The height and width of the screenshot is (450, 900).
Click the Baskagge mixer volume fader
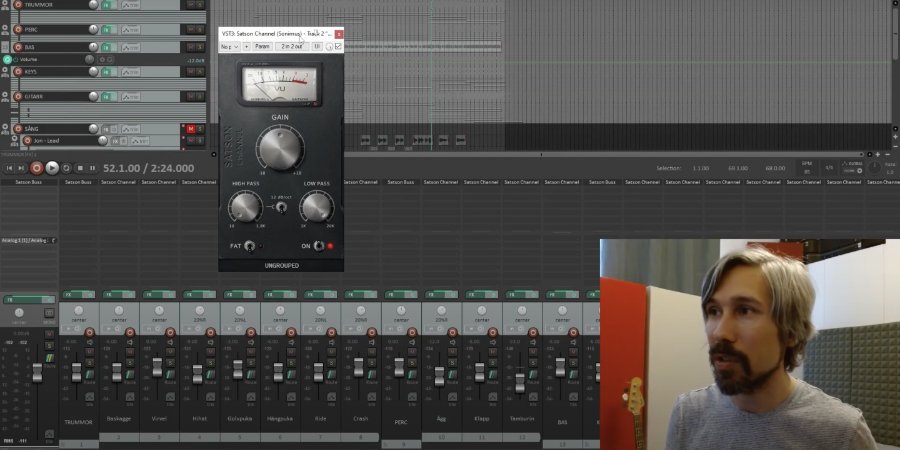[117, 372]
